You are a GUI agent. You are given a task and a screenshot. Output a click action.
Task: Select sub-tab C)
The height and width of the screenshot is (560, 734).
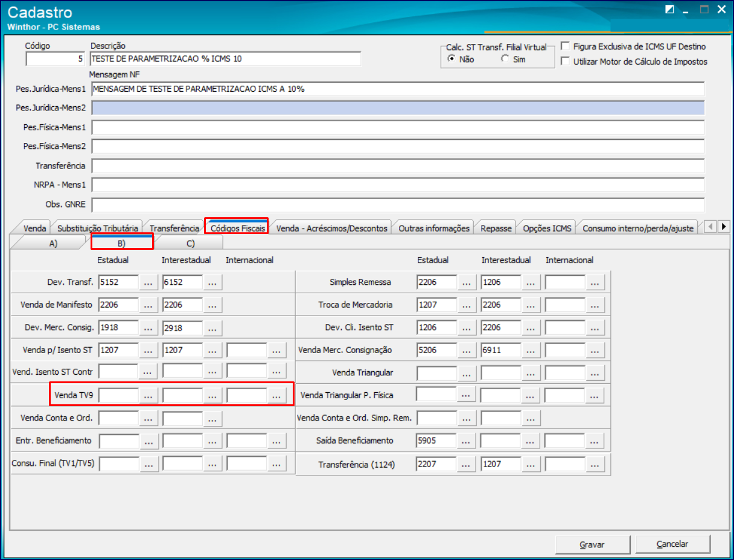click(190, 243)
